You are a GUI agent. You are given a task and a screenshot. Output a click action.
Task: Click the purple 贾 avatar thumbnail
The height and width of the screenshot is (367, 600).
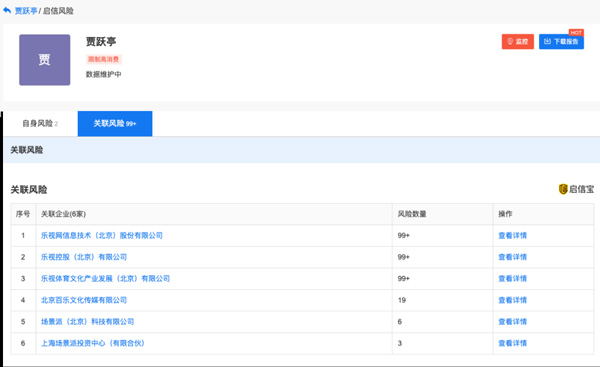(x=45, y=60)
